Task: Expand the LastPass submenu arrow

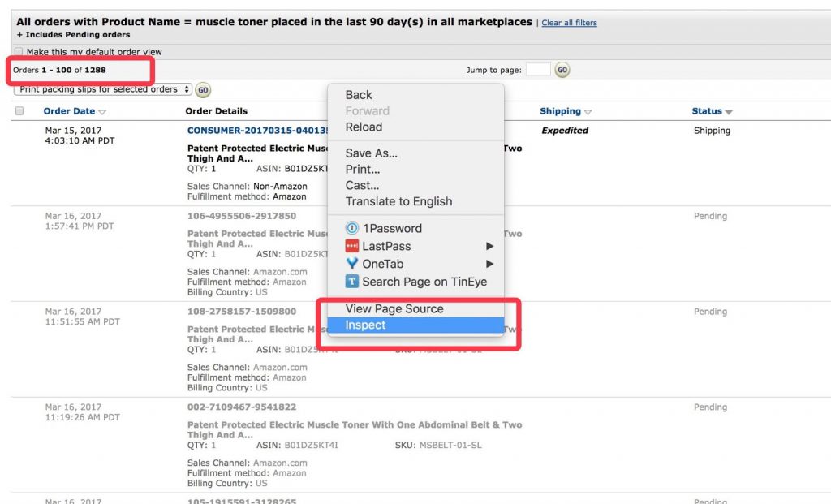Action: tap(489, 247)
